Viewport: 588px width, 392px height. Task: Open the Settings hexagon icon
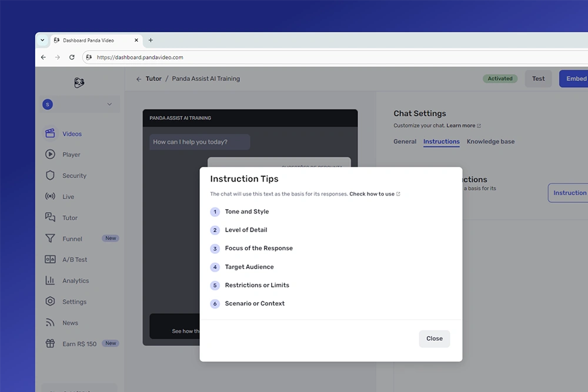50,301
